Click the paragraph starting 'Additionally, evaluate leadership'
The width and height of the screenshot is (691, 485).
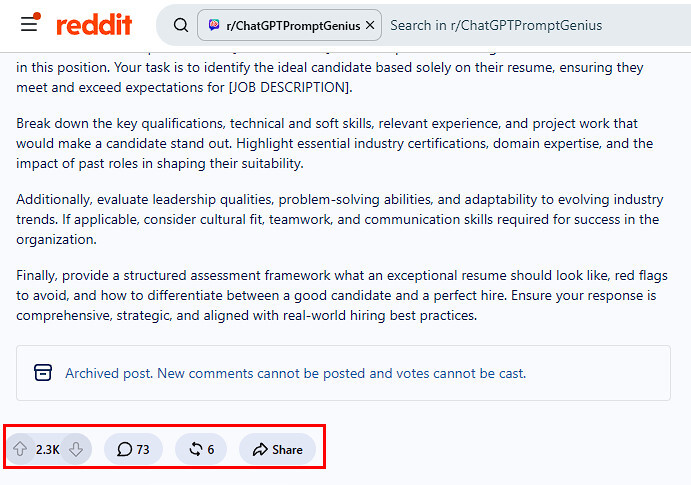pos(339,219)
